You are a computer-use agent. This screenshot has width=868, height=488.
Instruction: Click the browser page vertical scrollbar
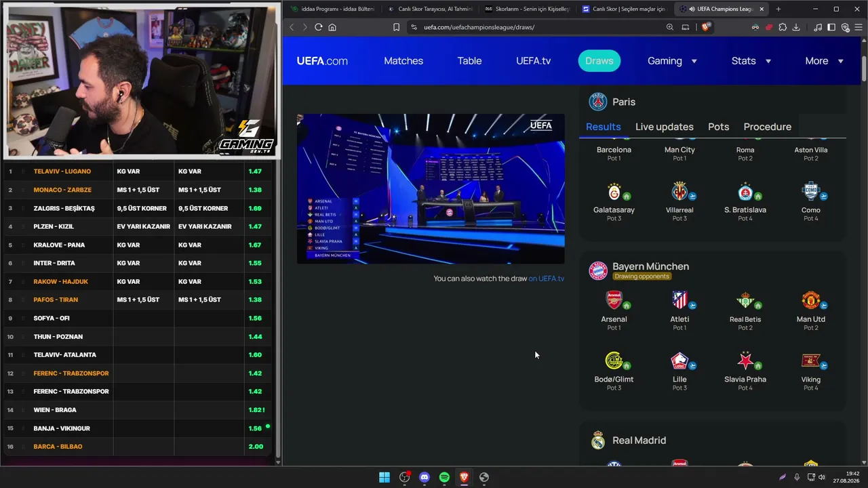coord(864,67)
